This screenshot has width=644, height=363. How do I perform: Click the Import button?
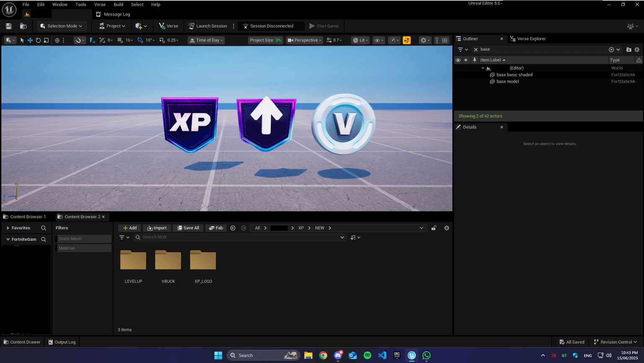(157, 228)
